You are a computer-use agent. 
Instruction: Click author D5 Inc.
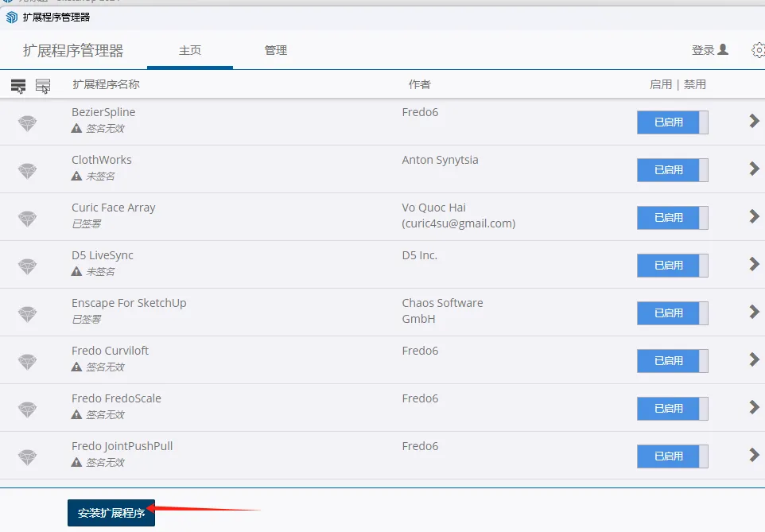point(420,255)
